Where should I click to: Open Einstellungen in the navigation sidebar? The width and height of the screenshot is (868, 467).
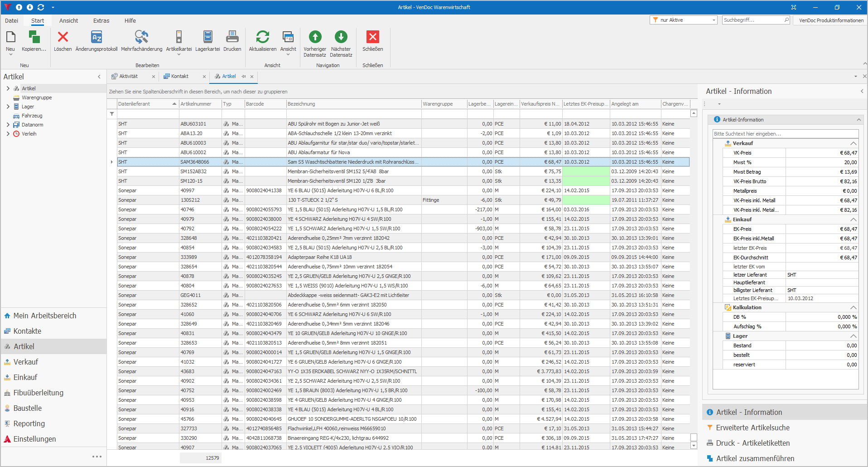pos(34,439)
